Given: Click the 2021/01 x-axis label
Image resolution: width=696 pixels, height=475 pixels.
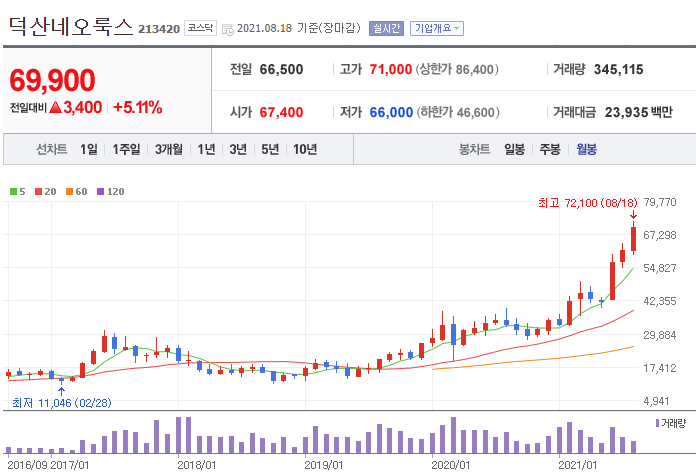Looking at the screenshot, I should [x=577, y=465].
